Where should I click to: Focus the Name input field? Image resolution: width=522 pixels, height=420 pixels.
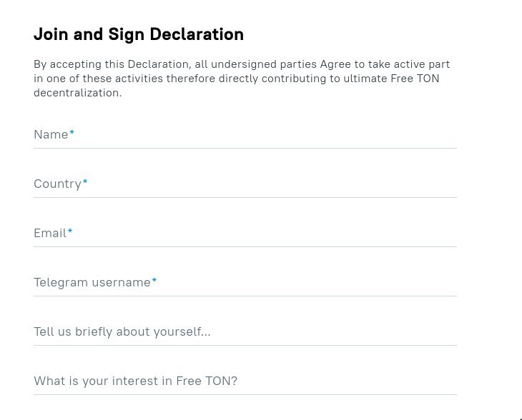245,135
